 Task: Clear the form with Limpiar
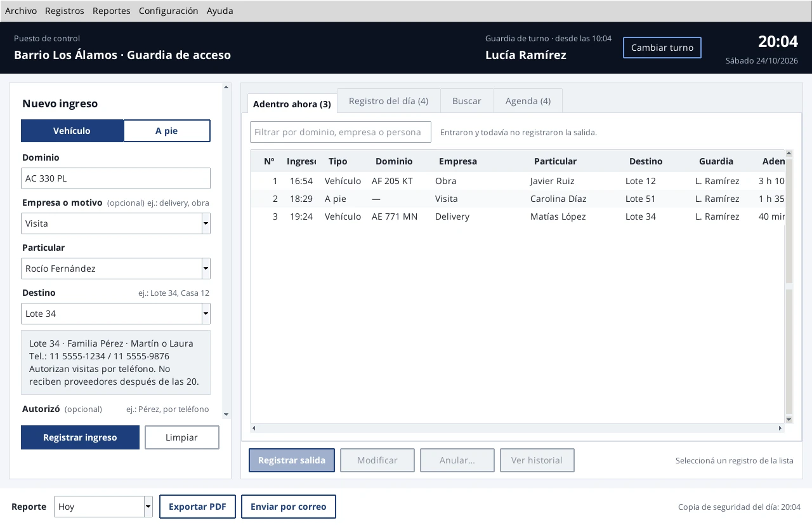[182, 437]
